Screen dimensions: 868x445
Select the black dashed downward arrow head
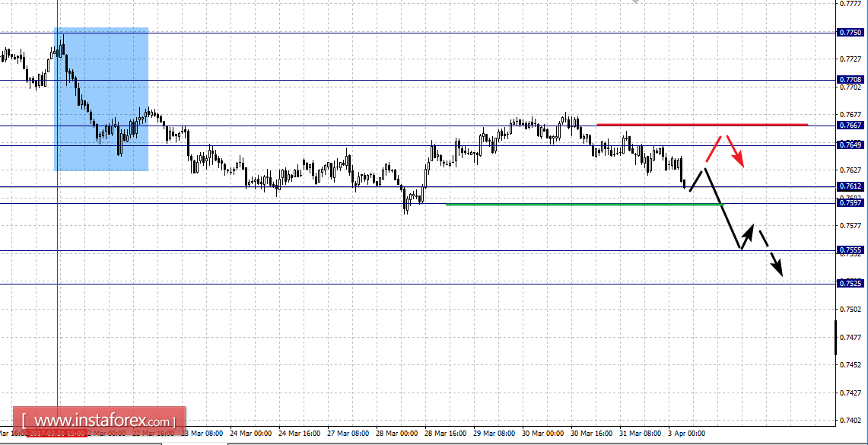[x=777, y=269]
